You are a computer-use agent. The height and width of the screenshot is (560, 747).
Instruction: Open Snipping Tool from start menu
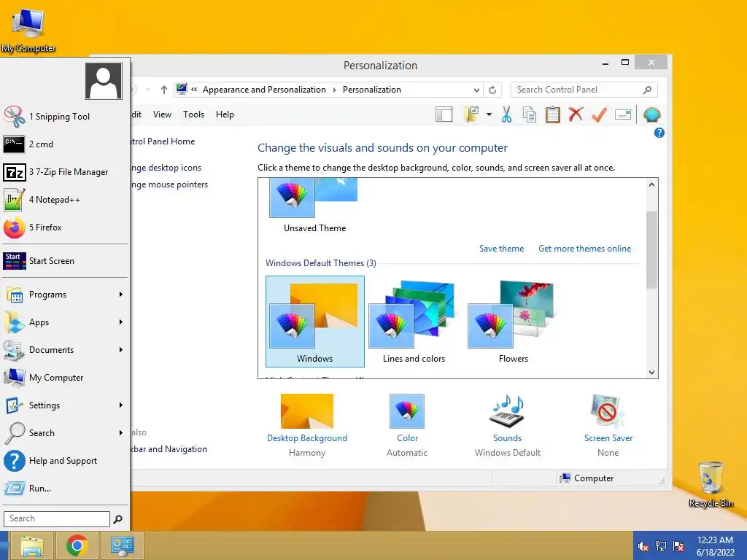(65, 117)
